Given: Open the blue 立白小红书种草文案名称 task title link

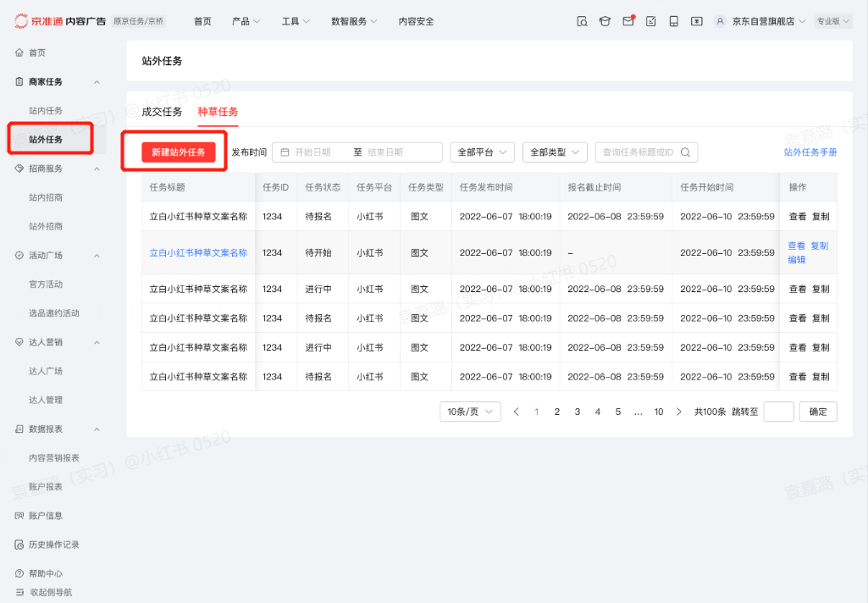Looking at the screenshot, I should tap(198, 252).
